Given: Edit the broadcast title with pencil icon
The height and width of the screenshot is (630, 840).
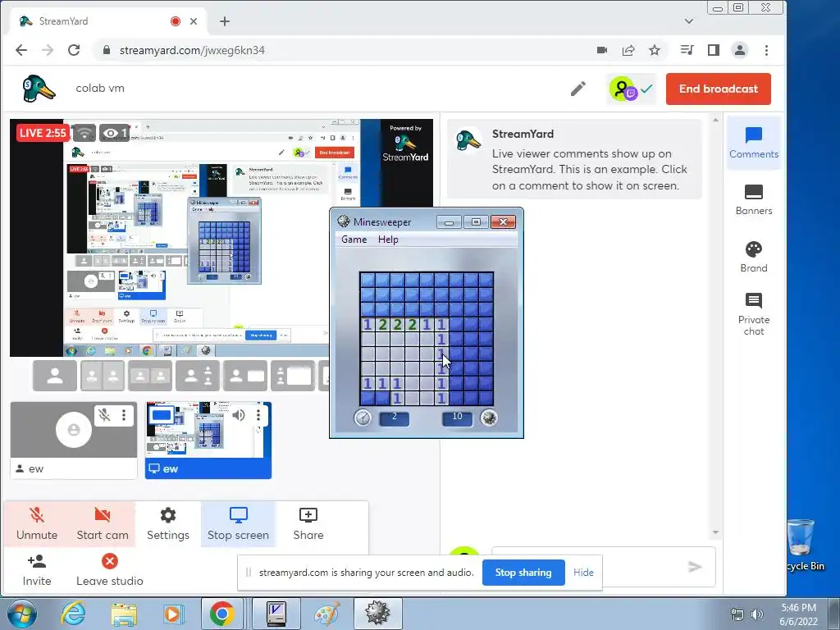Looking at the screenshot, I should (x=578, y=89).
